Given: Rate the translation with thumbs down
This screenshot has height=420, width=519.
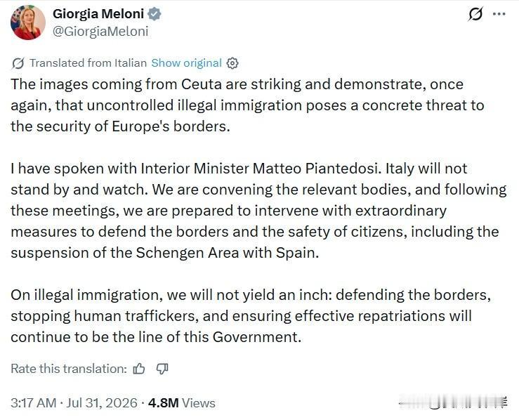Looking at the screenshot, I should (x=162, y=368).
